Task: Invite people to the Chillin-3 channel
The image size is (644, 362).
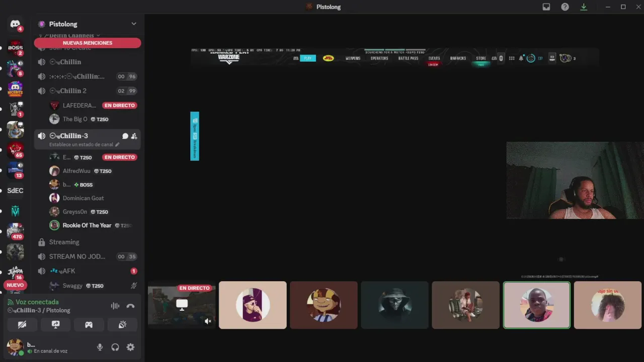Action: point(134,136)
